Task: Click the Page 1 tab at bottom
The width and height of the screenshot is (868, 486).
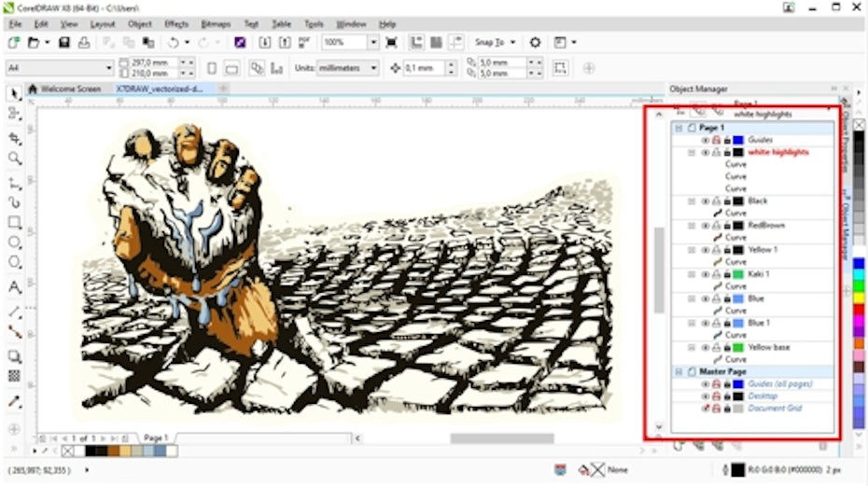Action: (155, 437)
